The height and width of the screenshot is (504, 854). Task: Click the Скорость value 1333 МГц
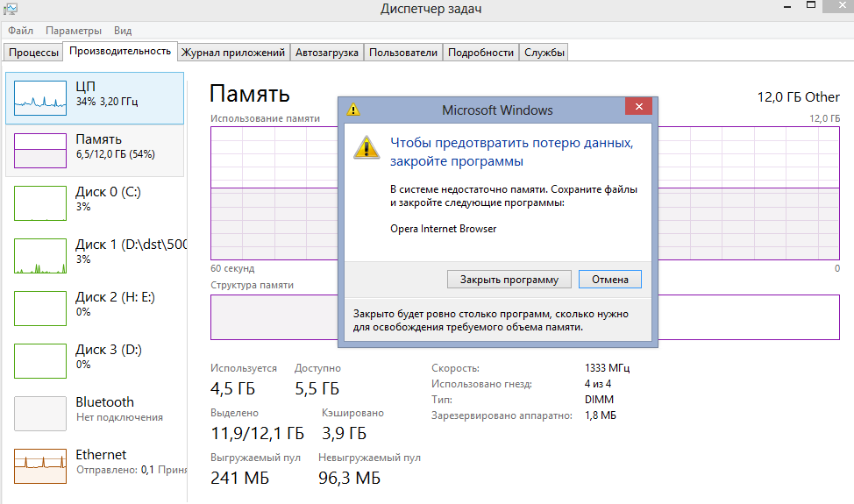tap(608, 368)
